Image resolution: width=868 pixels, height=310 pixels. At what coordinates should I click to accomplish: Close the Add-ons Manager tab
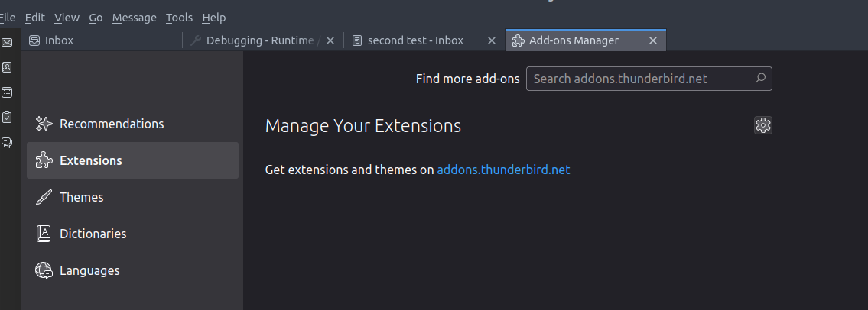click(653, 40)
